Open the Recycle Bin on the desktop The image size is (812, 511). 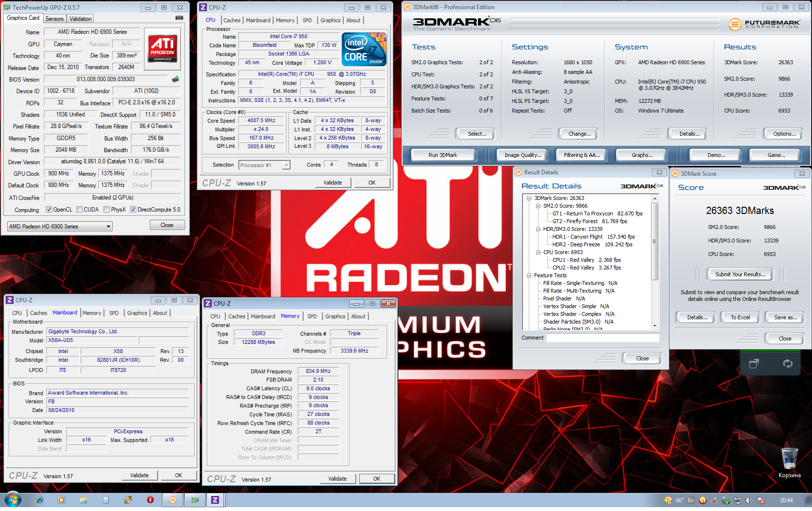[789, 462]
